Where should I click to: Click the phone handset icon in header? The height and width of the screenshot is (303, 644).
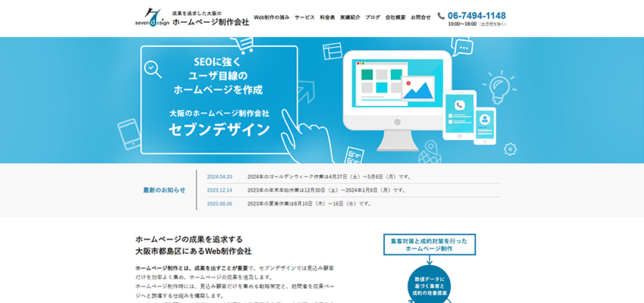(441, 16)
